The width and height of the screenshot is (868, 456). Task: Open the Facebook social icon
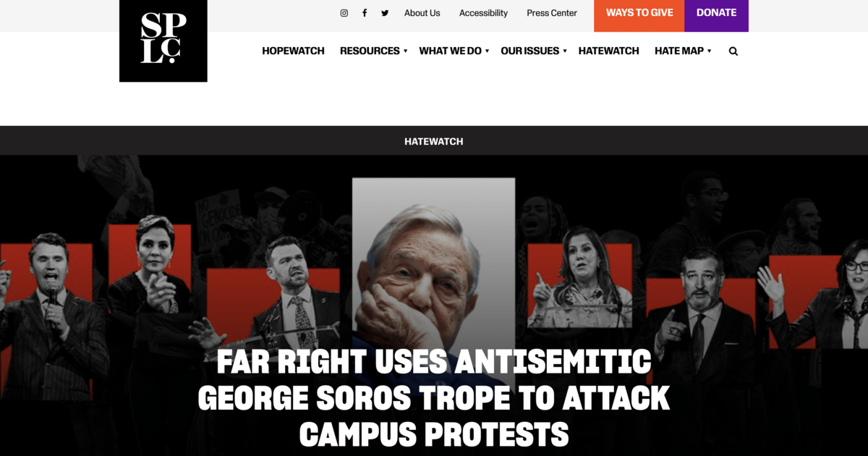pyautogui.click(x=365, y=13)
